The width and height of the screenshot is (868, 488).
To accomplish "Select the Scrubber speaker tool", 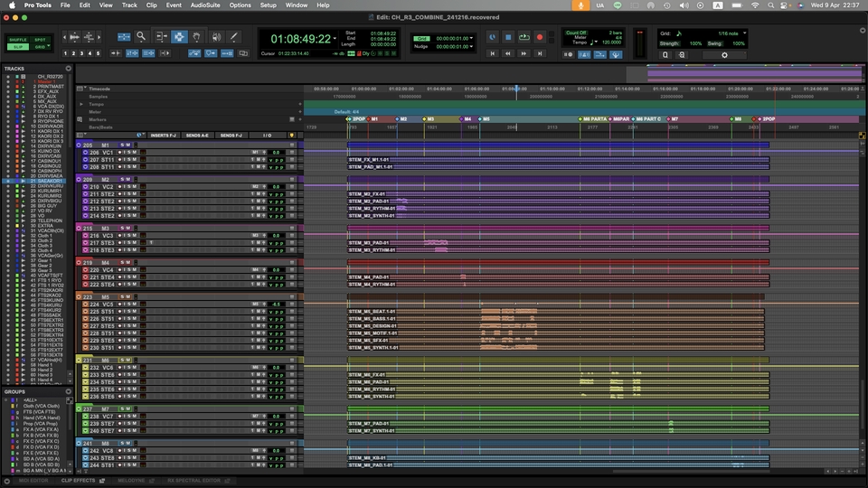I will 216,37.
